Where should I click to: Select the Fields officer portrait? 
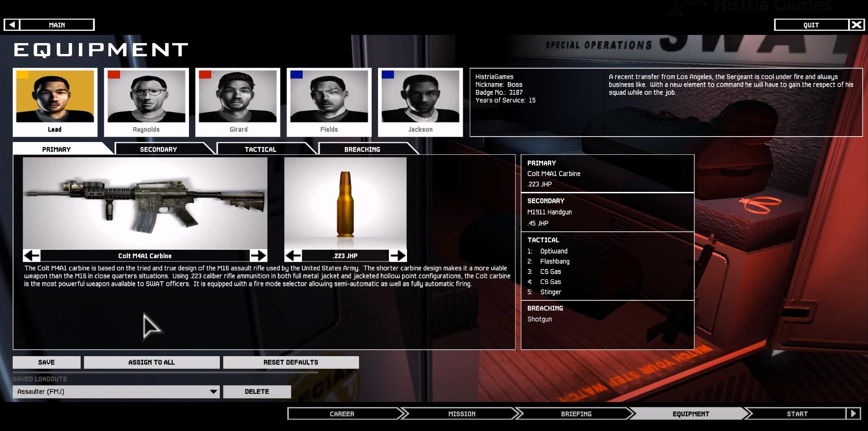[329, 102]
